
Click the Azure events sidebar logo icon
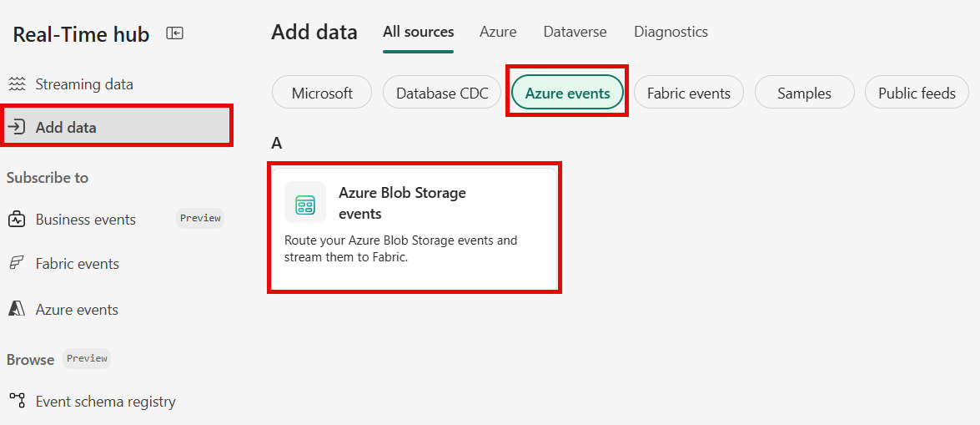17,310
